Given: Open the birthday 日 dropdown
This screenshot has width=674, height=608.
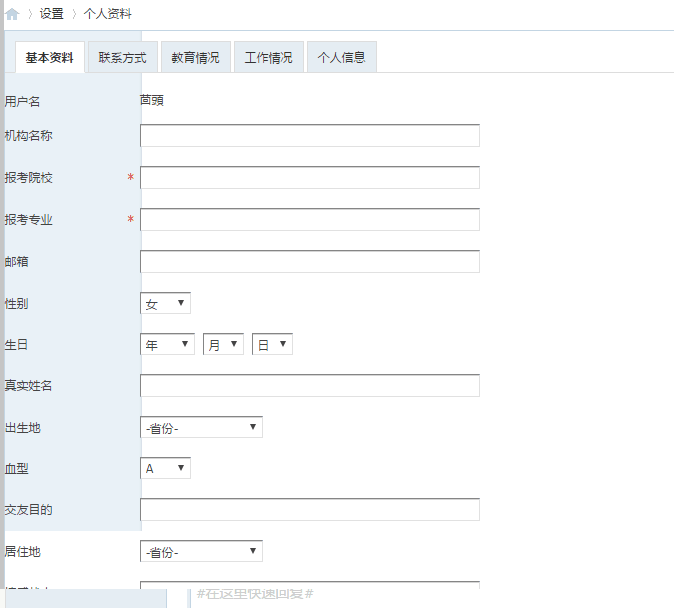Looking at the screenshot, I should (x=273, y=344).
